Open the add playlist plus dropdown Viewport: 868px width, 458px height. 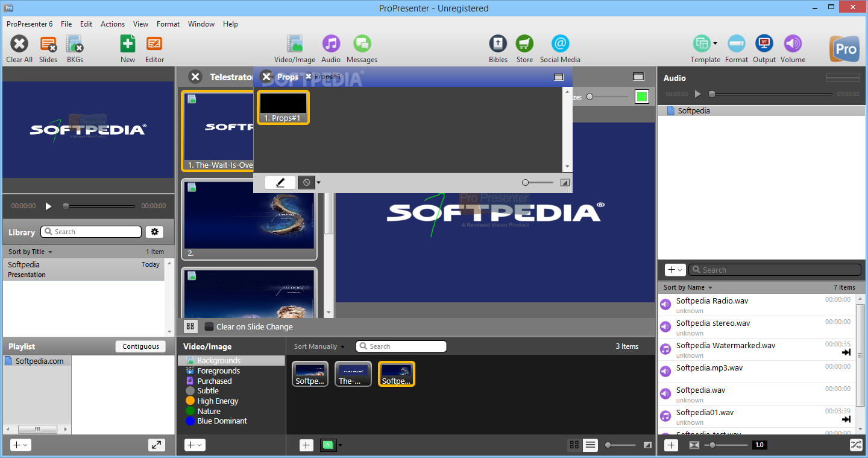click(x=20, y=445)
